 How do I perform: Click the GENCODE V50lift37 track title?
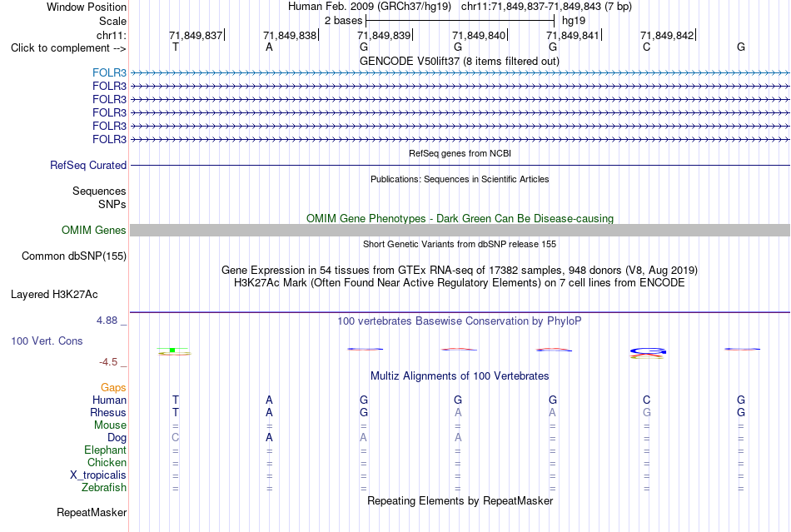click(x=460, y=61)
